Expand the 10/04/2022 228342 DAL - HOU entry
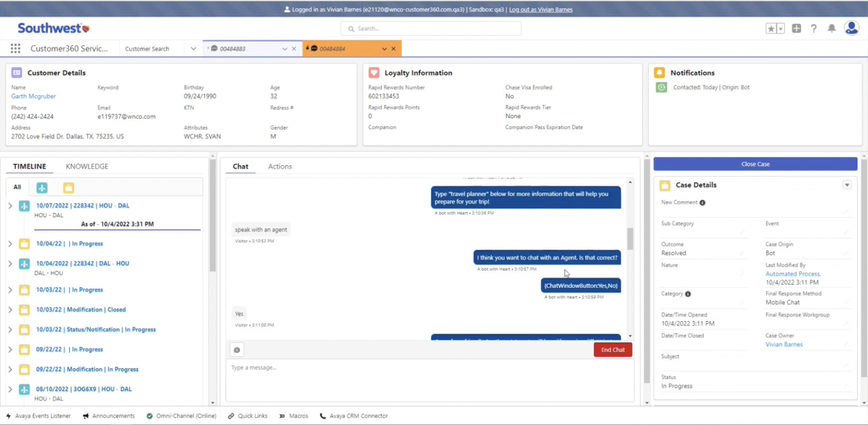 click(x=10, y=264)
